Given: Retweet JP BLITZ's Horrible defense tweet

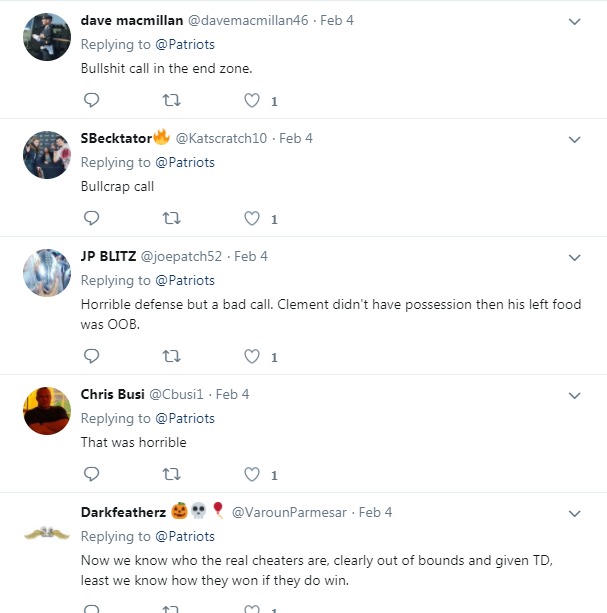Looking at the screenshot, I should tap(172, 356).
